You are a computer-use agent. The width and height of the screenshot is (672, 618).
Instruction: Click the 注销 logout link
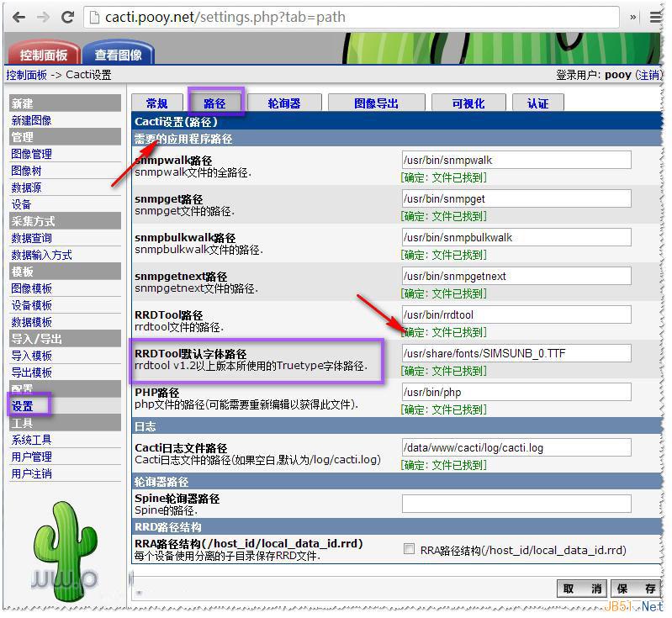648,75
